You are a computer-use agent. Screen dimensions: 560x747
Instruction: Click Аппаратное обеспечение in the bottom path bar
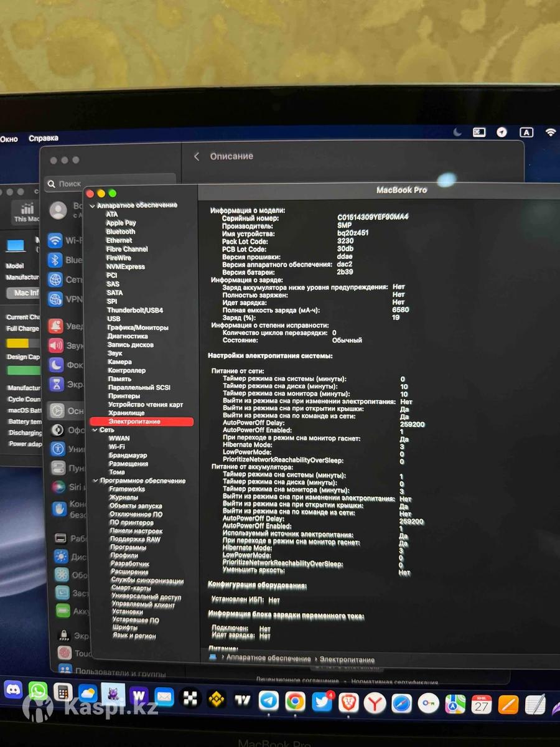[x=268, y=659]
